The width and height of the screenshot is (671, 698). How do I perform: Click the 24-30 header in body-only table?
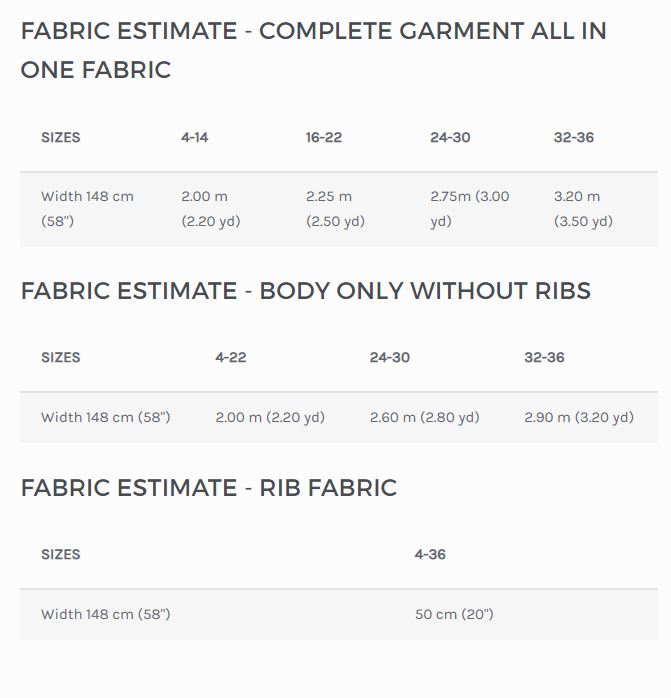390,357
